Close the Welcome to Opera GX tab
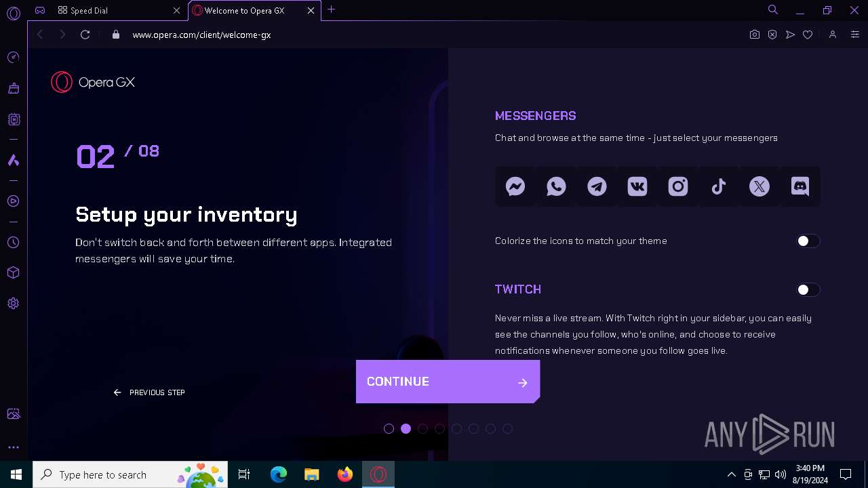The width and height of the screenshot is (868, 488). pos(311,11)
